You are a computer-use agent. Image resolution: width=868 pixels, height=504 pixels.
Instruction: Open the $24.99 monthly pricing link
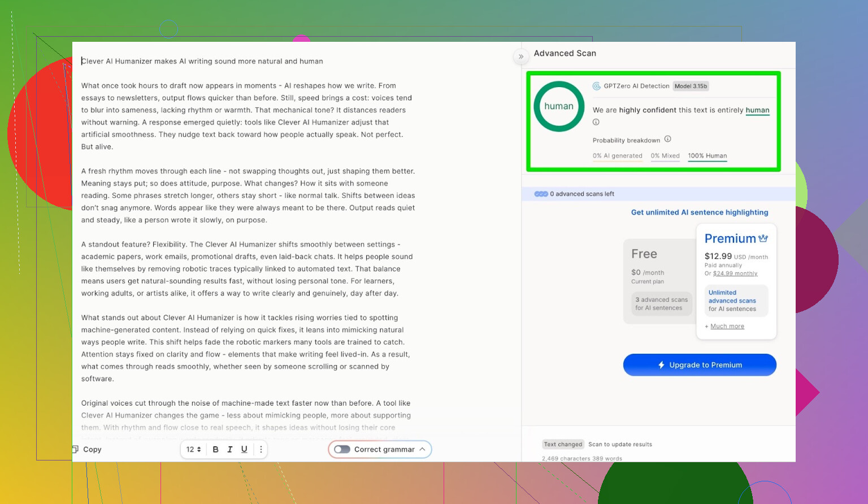(735, 273)
